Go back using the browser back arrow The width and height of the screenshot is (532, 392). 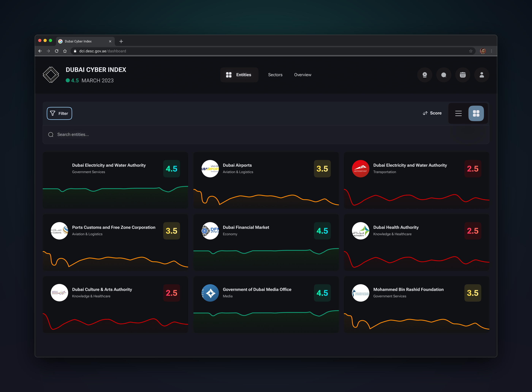40,51
